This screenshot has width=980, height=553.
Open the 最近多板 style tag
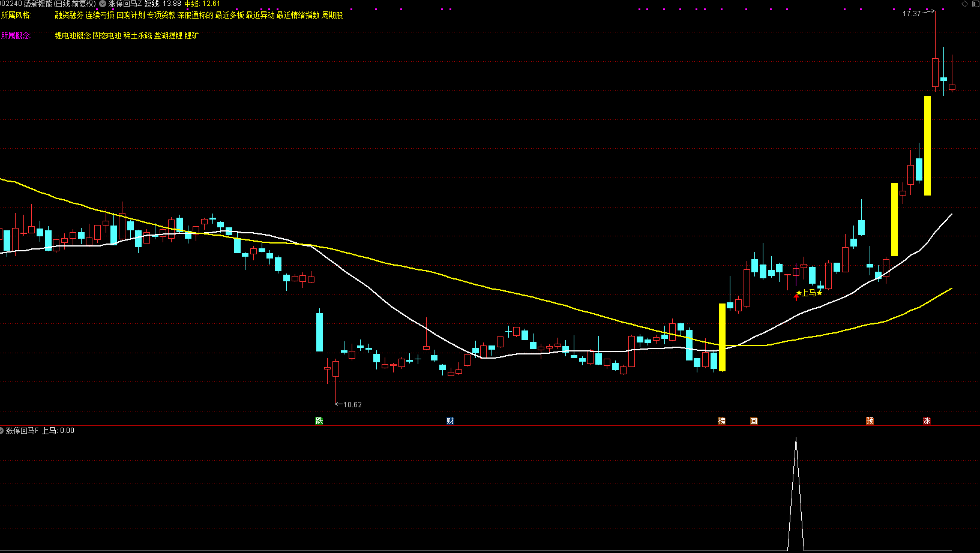[x=230, y=15]
